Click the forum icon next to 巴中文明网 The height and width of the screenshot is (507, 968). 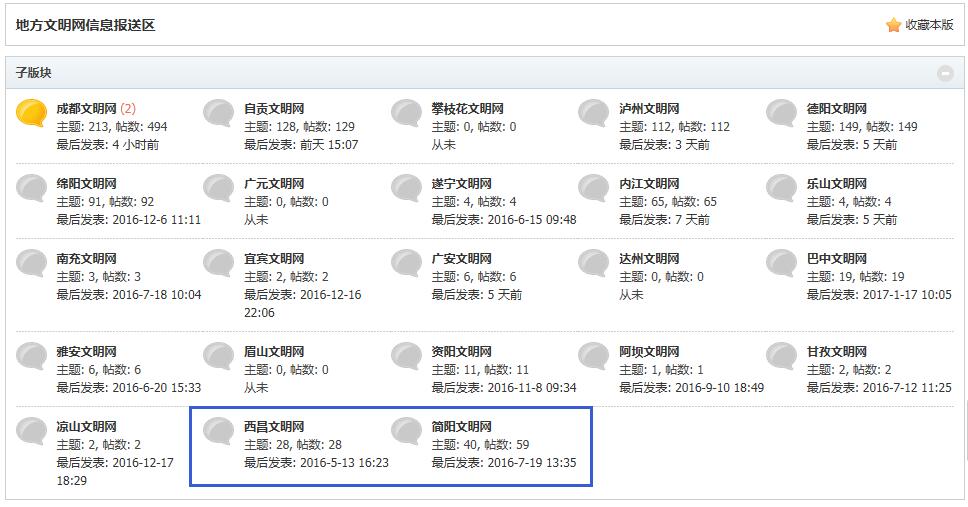point(782,262)
